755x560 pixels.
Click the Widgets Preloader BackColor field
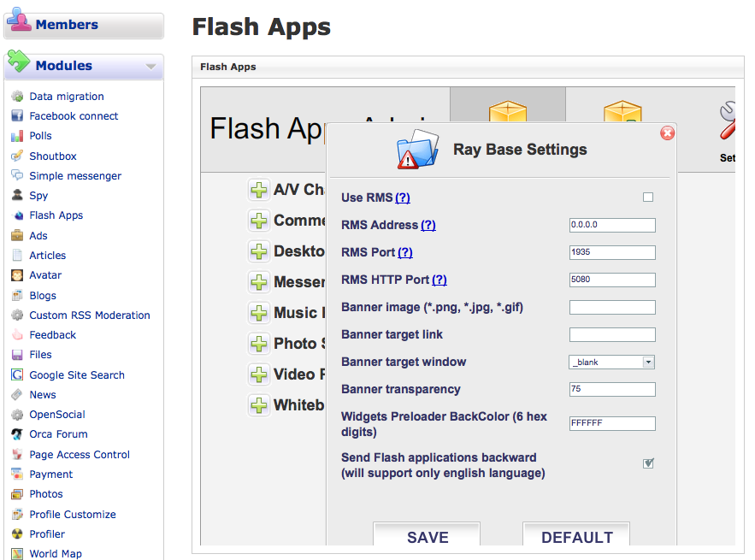coord(612,423)
